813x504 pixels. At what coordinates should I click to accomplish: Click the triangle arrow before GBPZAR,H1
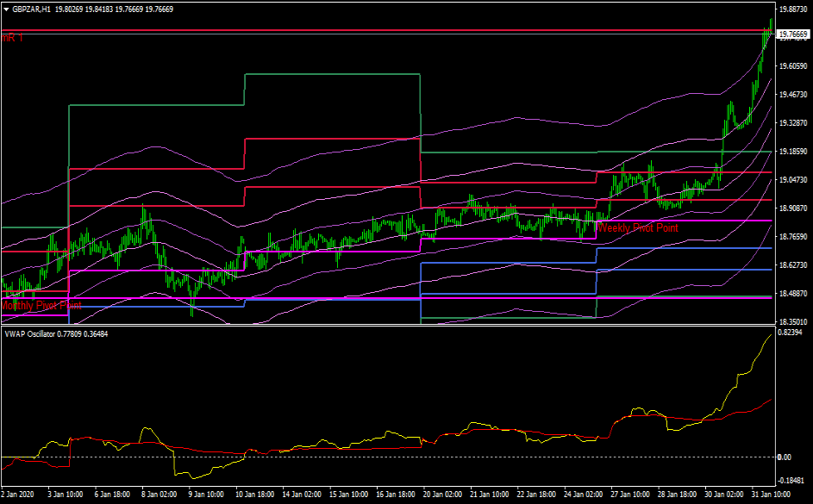6,7
